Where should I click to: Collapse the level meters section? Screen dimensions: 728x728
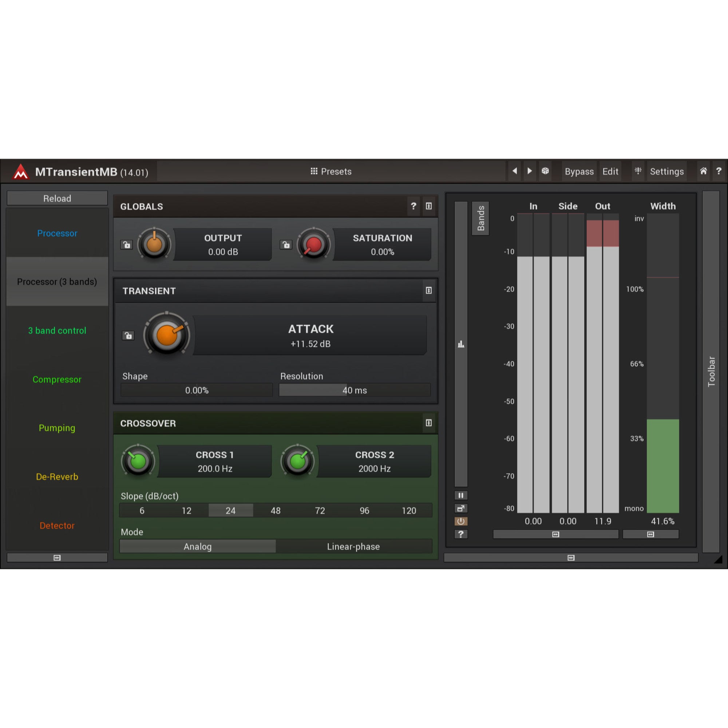[556, 534]
